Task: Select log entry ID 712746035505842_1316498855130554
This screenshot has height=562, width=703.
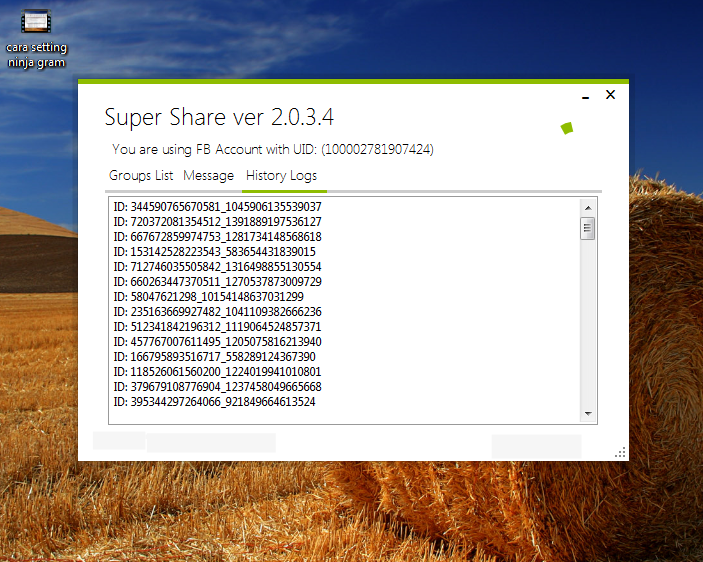Action: coord(217,267)
